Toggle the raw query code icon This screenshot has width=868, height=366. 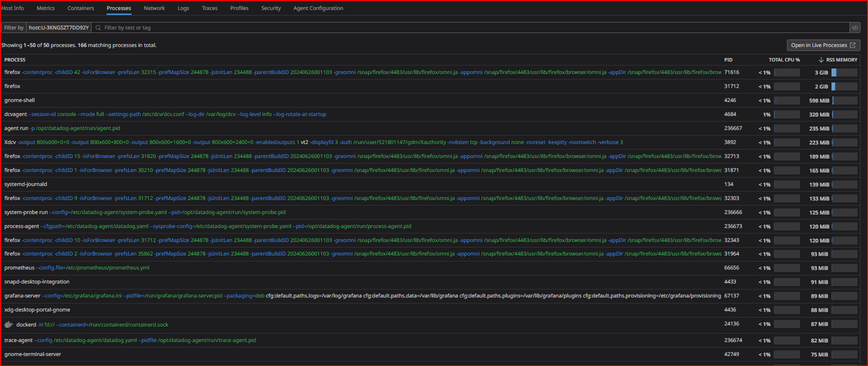click(855, 28)
